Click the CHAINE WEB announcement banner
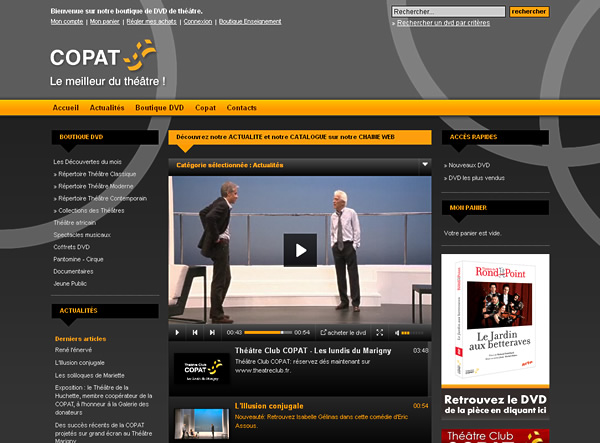Viewport: 600px width, 443px height. 300,137
